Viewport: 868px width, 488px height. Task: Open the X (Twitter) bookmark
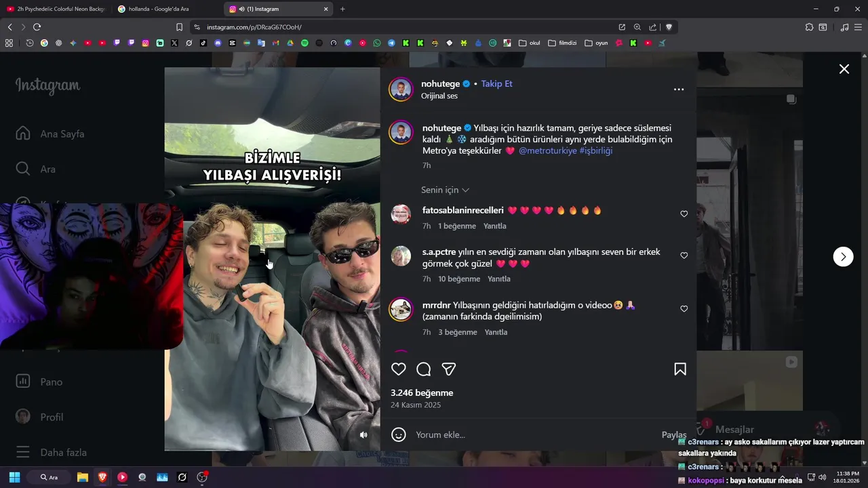point(174,43)
